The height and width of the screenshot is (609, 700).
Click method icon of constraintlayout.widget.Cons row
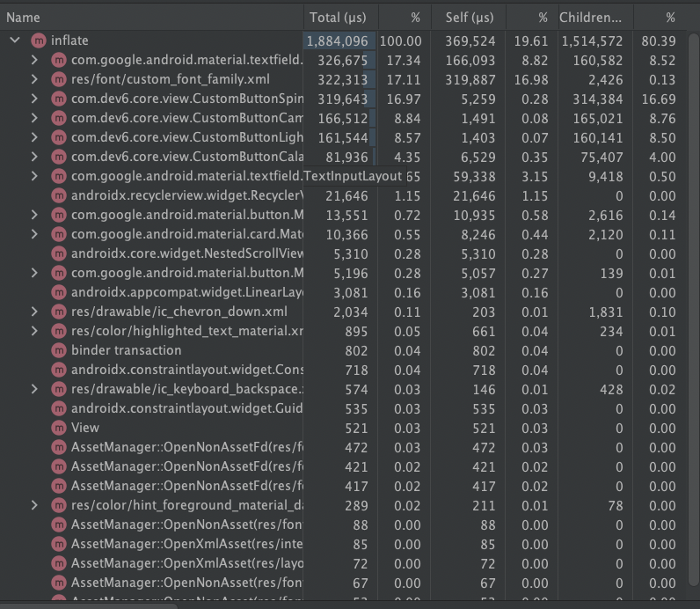(x=59, y=370)
